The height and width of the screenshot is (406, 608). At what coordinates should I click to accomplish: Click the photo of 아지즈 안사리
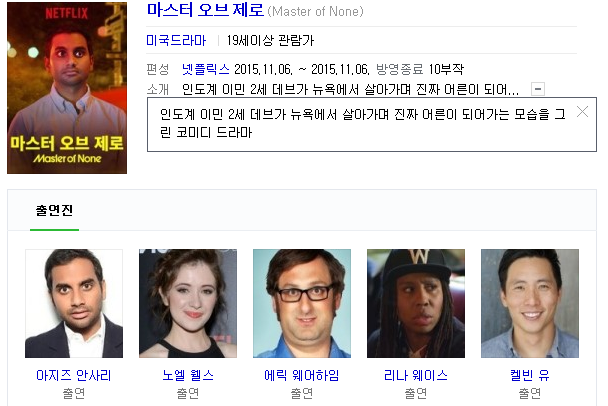tap(74, 303)
